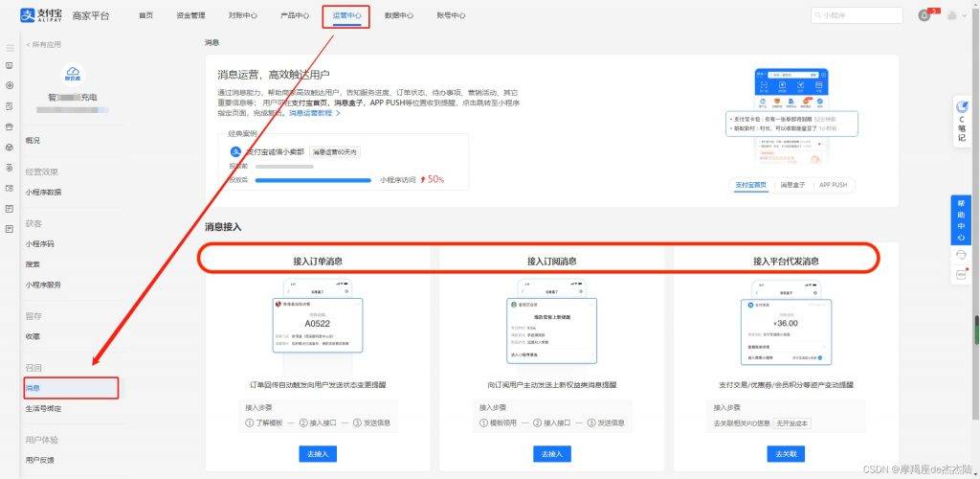Click the shopping bag icon in left rail
Image resolution: width=980 pixels, height=479 pixels.
point(10,126)
